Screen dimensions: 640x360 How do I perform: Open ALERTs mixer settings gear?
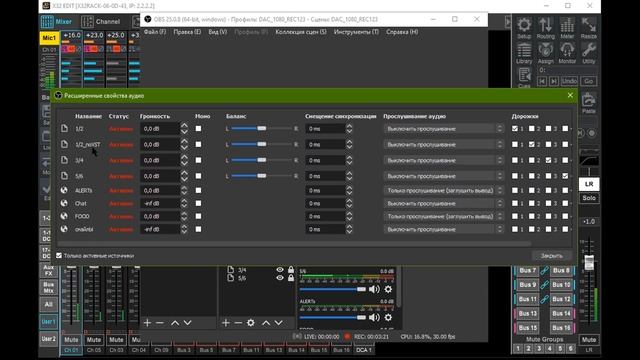[388, 318]
